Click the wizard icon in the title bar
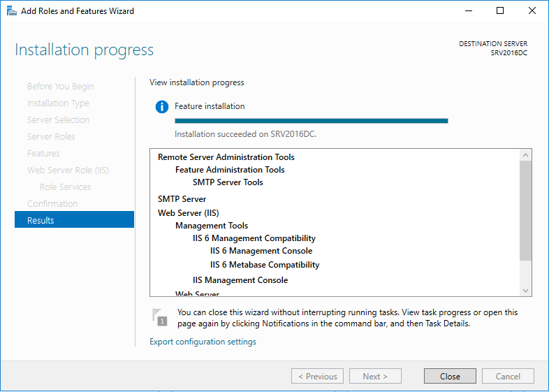This screenshot has width=549, height=392. (11, 11)
